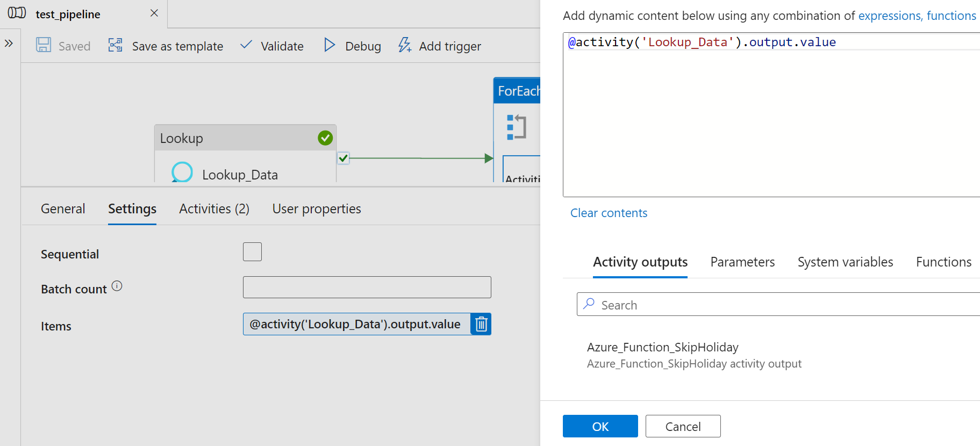980x446 pixels.
Task: Click Save as template label
Action: pos(177,46)
